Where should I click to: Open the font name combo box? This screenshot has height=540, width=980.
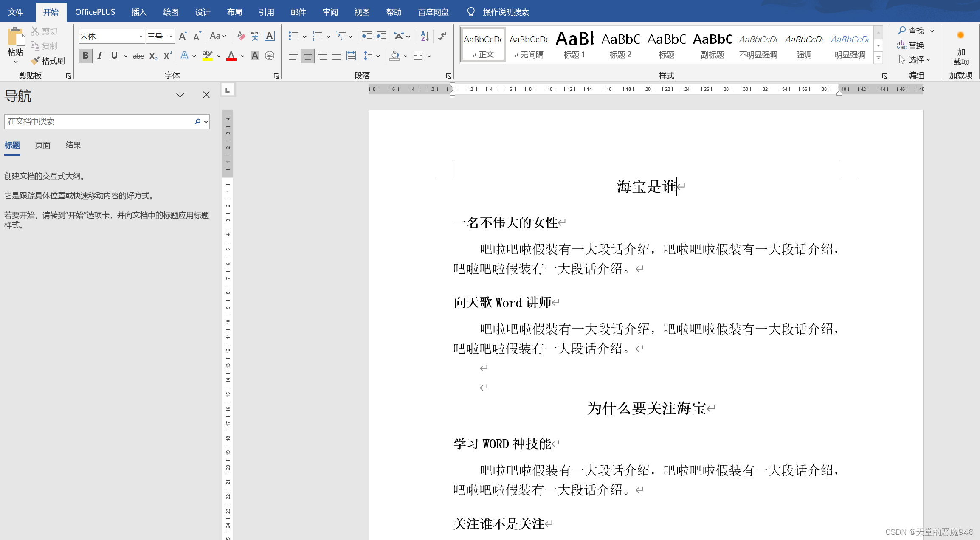click(112, 37)
